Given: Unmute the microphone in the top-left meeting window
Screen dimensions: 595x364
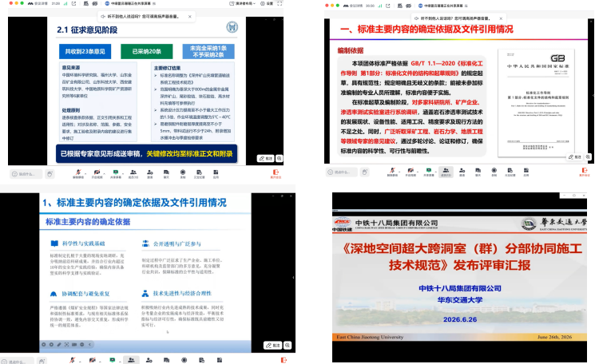Looking at the screenshot, I should coord(78,172).
